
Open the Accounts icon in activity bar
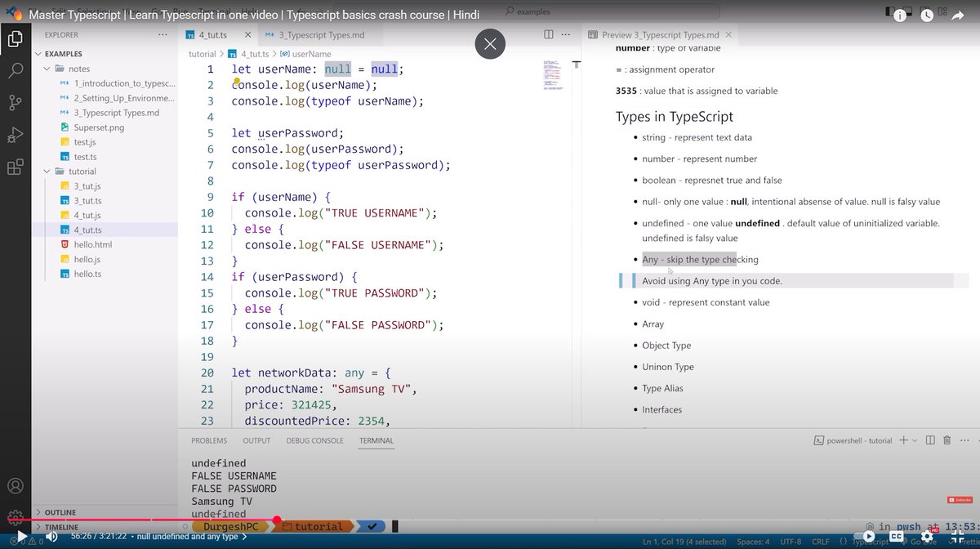tap(15, 488)
